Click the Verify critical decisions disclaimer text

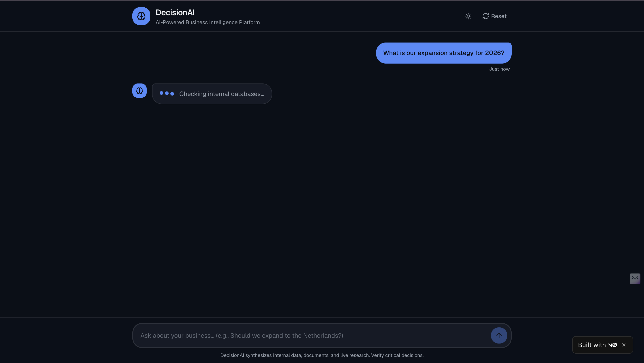coord(397,355)
